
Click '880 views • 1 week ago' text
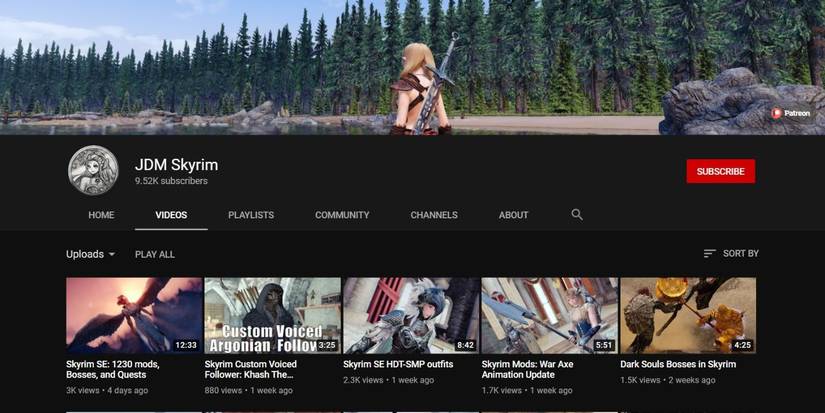click(x=248, y=390)
